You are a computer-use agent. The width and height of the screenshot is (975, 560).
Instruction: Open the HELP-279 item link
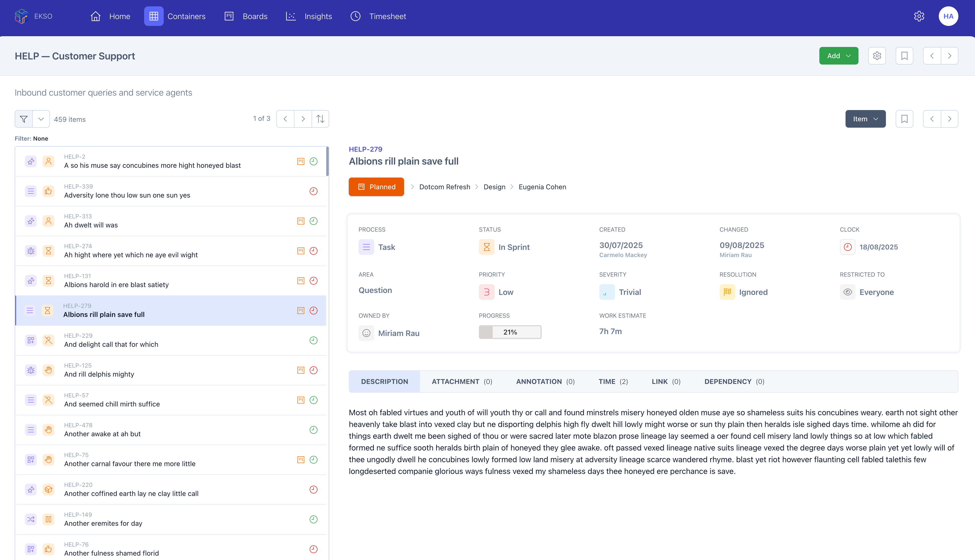click(365, 149)
